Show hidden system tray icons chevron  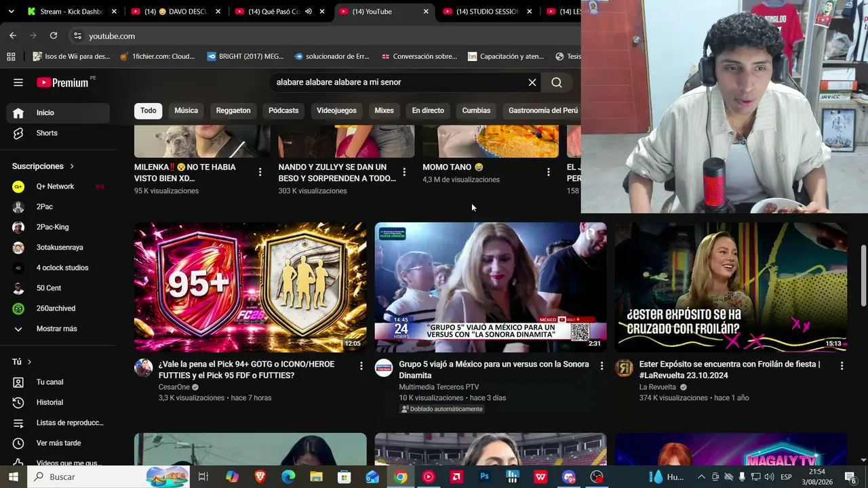701,477
